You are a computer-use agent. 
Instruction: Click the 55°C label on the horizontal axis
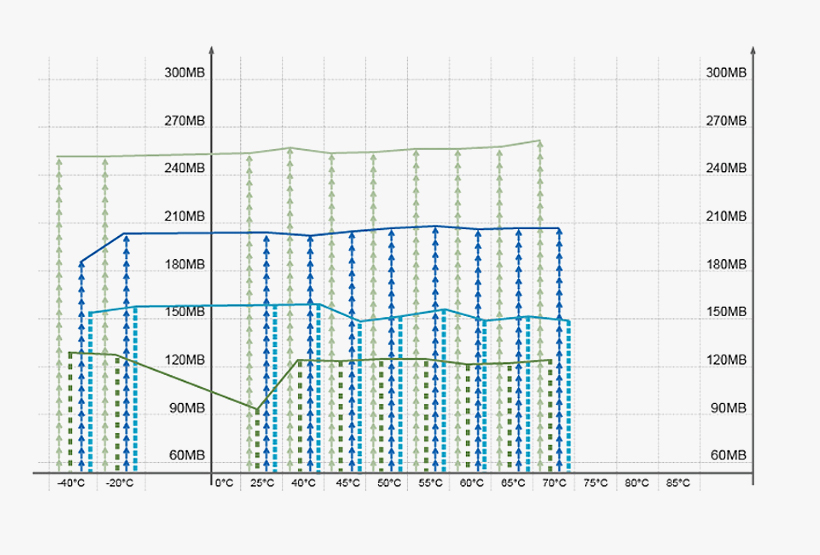click(x=430, y=483)
